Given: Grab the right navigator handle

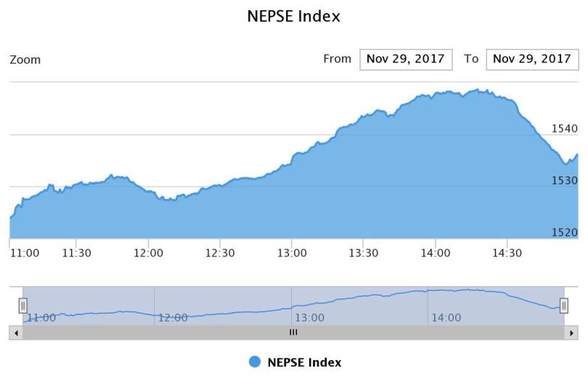Looking at the screenshot, I should (564, 306).
